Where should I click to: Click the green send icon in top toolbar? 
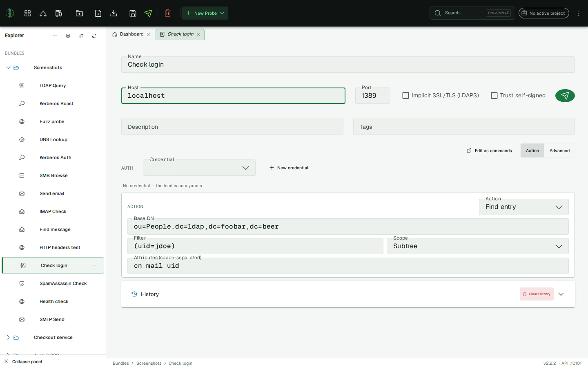148,13
